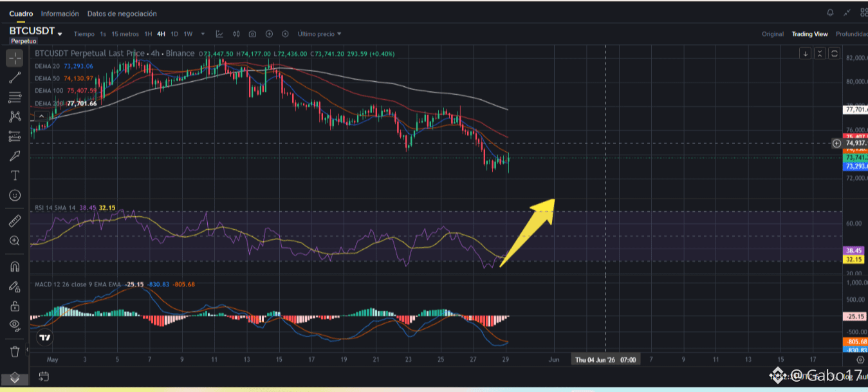Image resolution: width=868 pixels, height=392 pixels.
Task: Open the Último precio dropdown
Action: tap(319, 33)
